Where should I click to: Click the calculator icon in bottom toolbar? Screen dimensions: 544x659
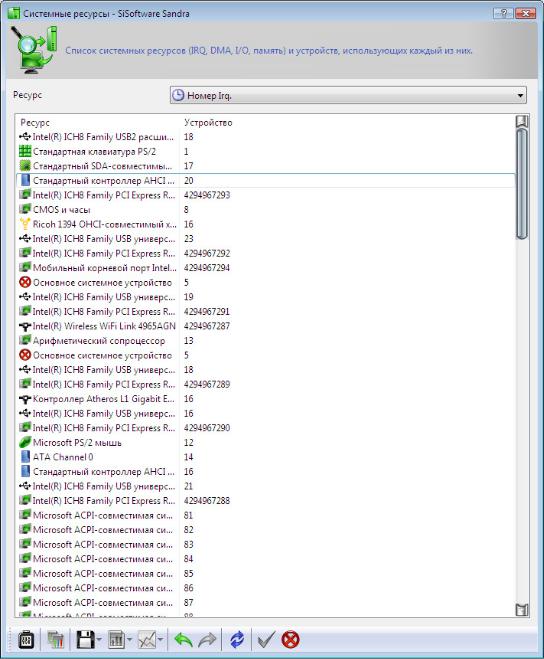(x=26, y=640)
